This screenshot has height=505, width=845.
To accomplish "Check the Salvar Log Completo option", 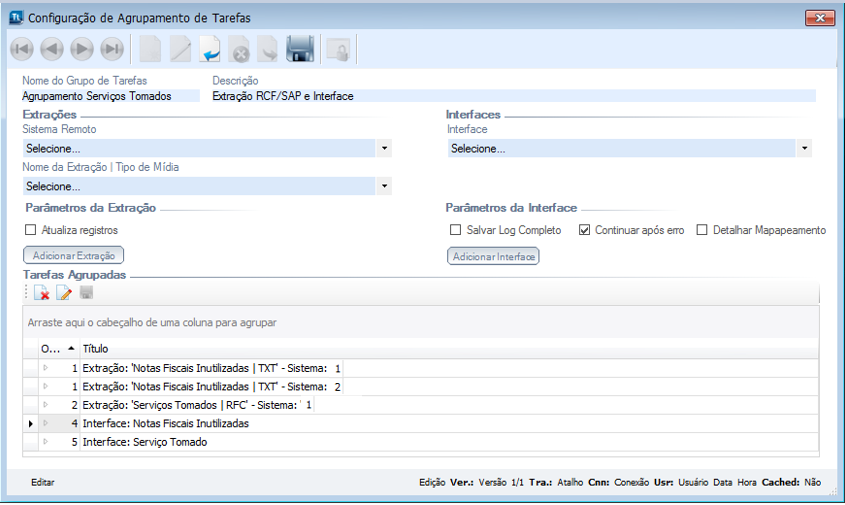I will [455, 230].
